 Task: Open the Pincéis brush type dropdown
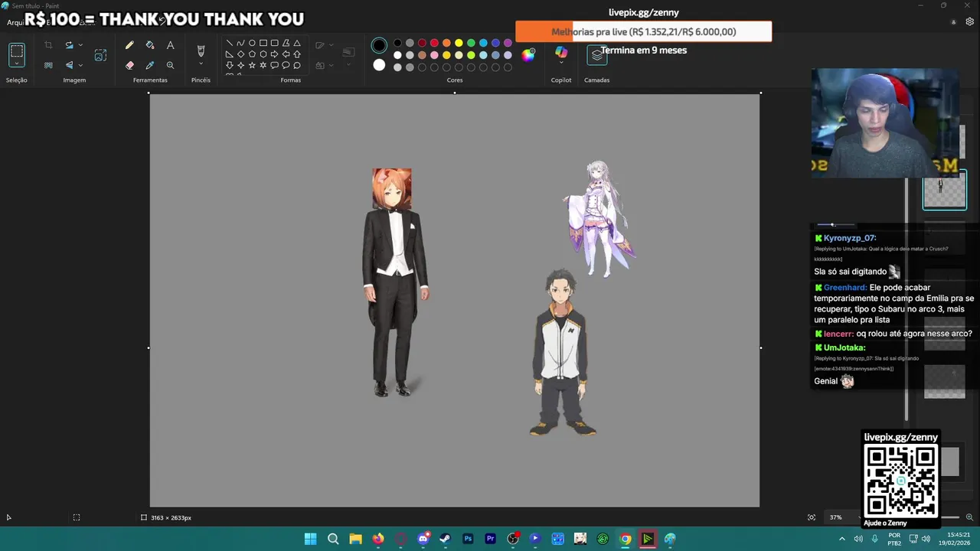201,64
